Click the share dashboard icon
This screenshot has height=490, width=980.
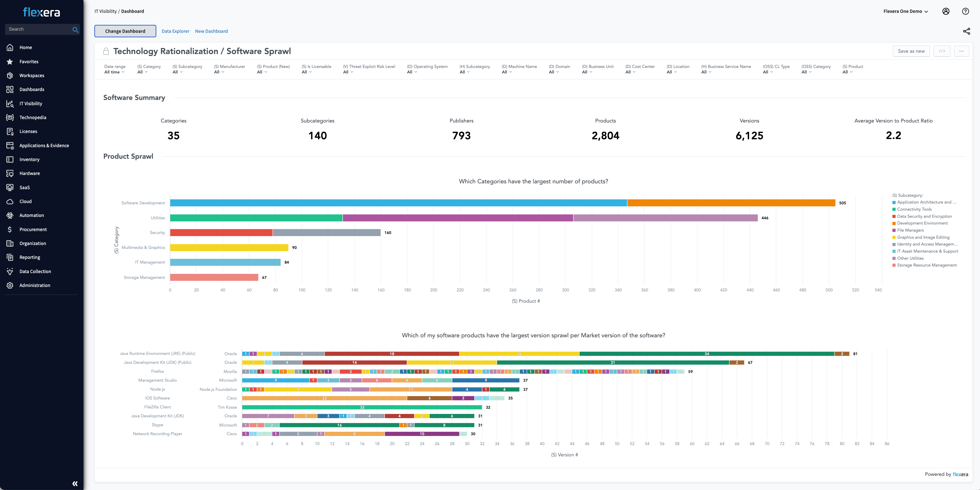click(x=966, y=31)
